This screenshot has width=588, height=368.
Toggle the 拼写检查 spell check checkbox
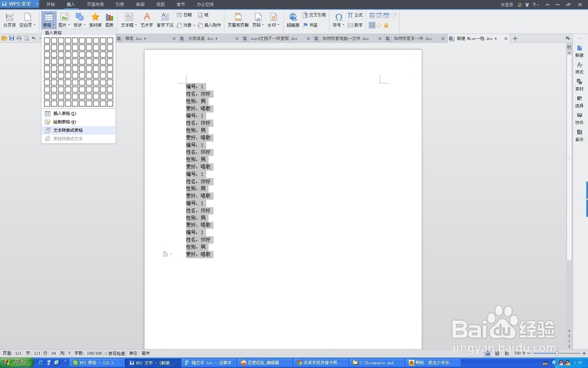[106, 353]
